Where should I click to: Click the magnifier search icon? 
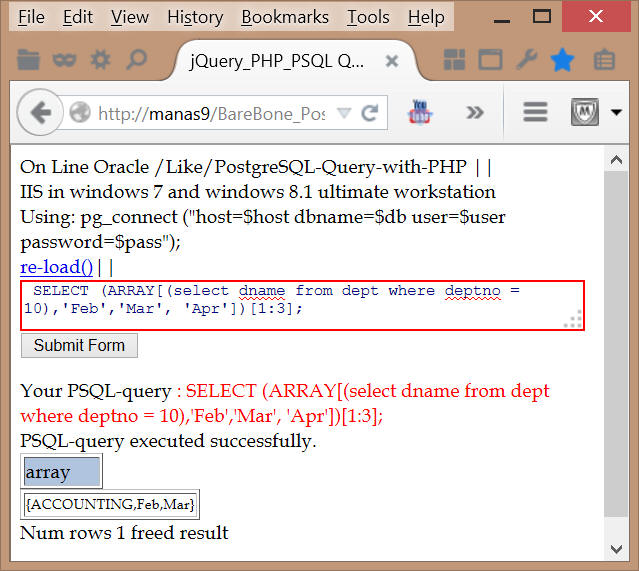point(136,60)
